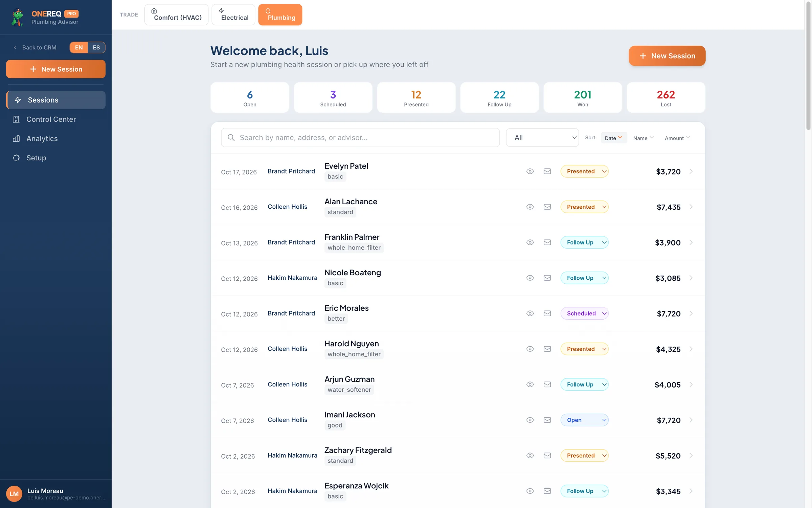This screenshot has width=812, height=508.
Task: Open Evelyn Patel session arrow chevron
Action: pos(691,171)
